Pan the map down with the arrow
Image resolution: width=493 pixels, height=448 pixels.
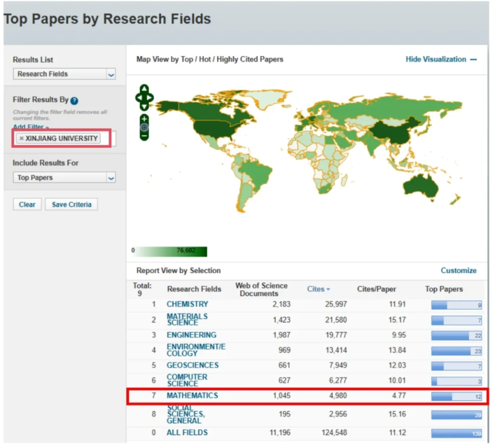pyautogui.click(x=144, y=107)
